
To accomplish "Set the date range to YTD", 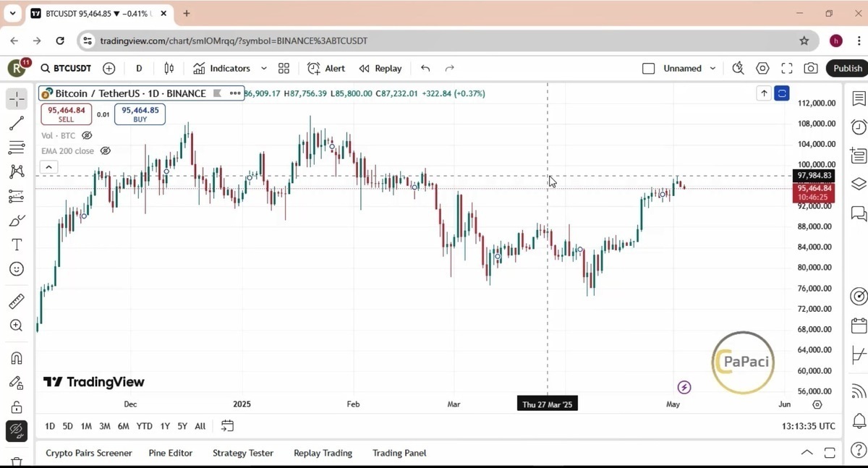I will point(145,426).
